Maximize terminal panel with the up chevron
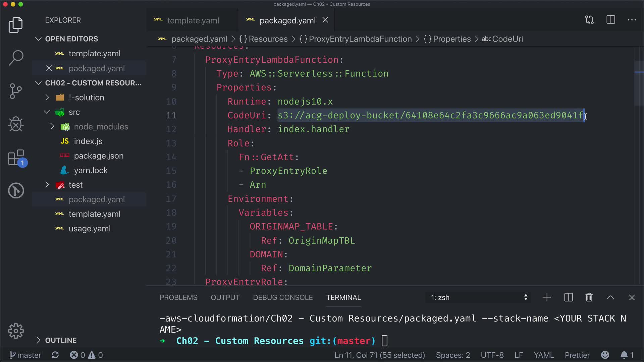 click(x=610, y=298)
